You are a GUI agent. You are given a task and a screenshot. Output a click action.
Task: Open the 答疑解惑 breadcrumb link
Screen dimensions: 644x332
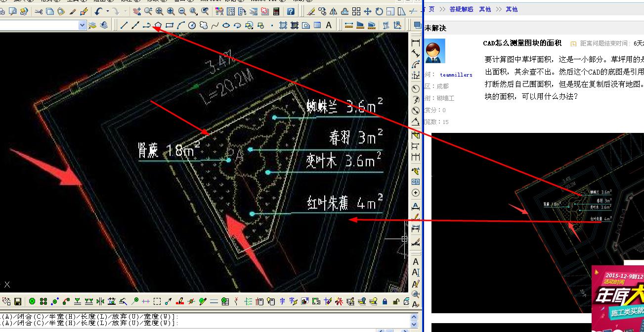tap(461, 9)
